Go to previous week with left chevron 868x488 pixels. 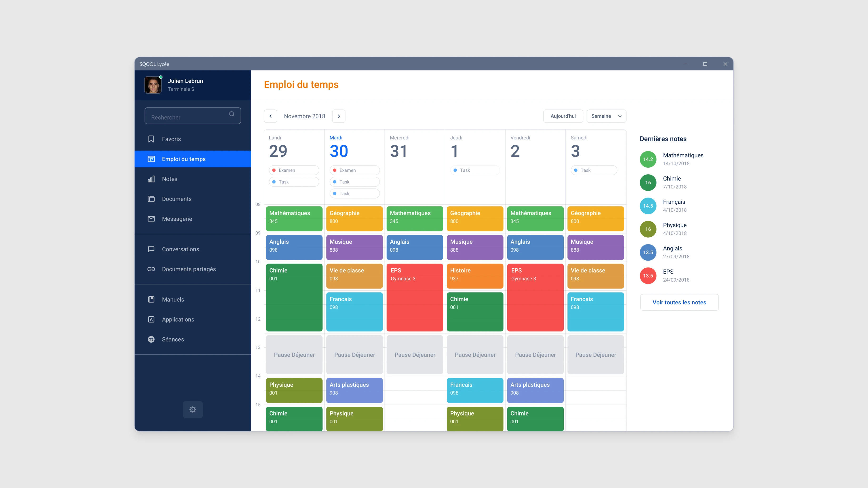point(271,116)
